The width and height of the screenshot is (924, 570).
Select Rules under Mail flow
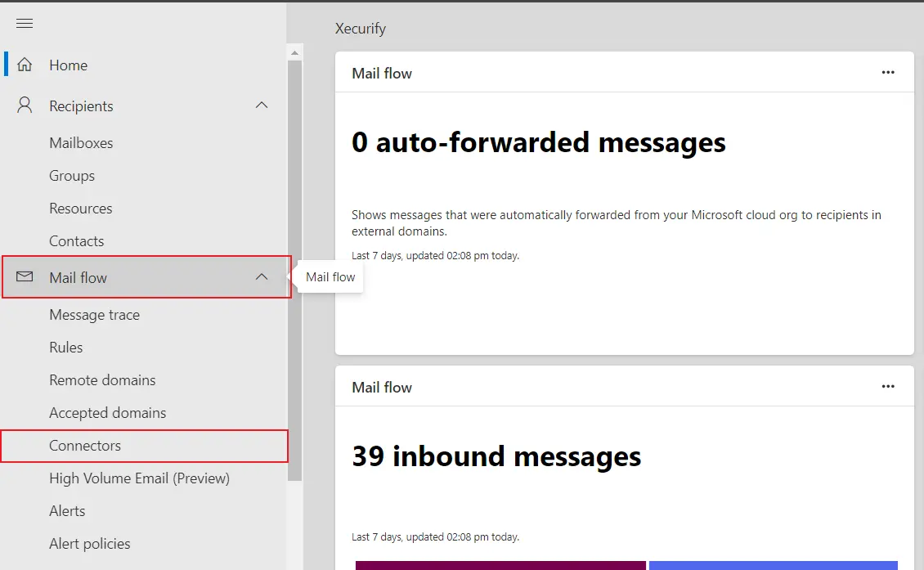point(65,347)
